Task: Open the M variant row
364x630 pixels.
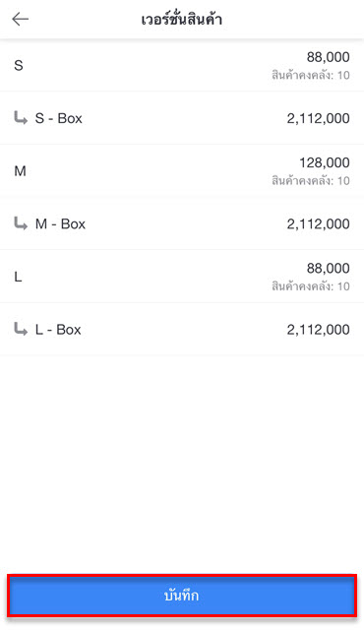Action: [x=182, y=170]
